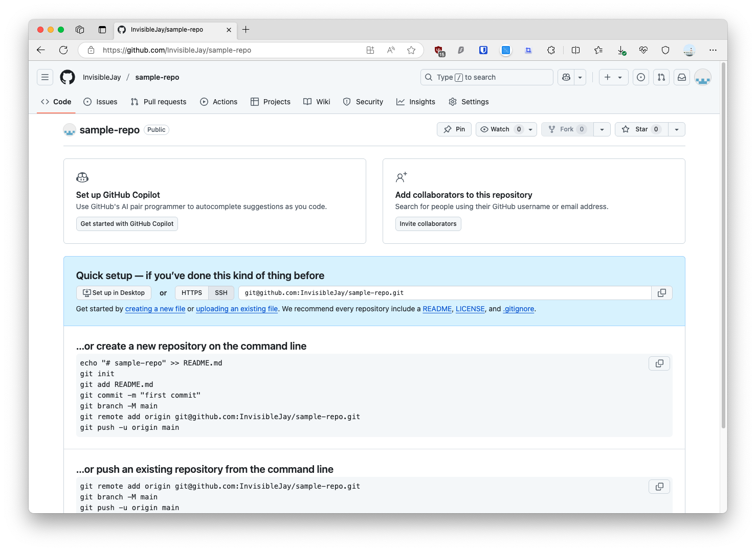Open pull requests via the header icon
Image resolution: width=756 pixels, height=551 pixels.
point(661,77)
